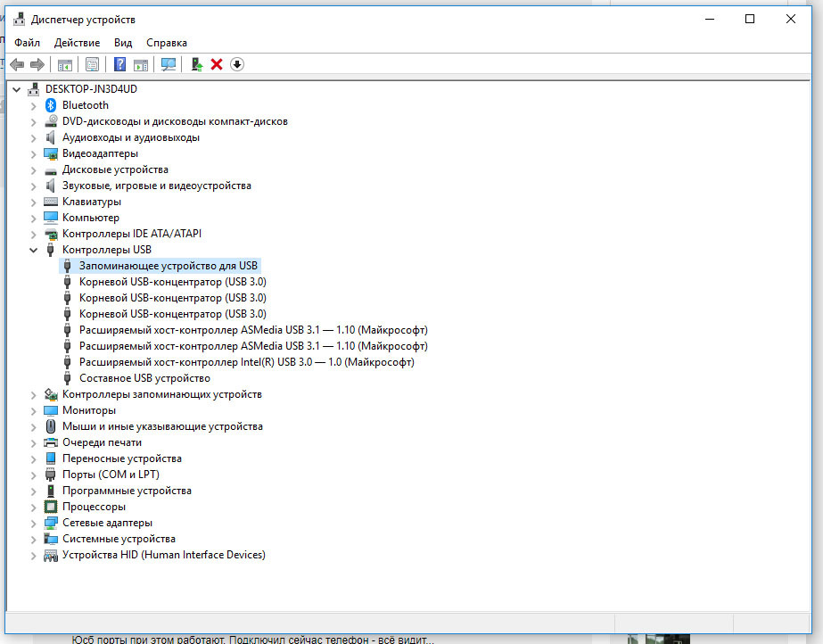The width and height of the screenshot is (823, 644).
Task: Click the Bluetooth category icon
Action: (51, 105)
